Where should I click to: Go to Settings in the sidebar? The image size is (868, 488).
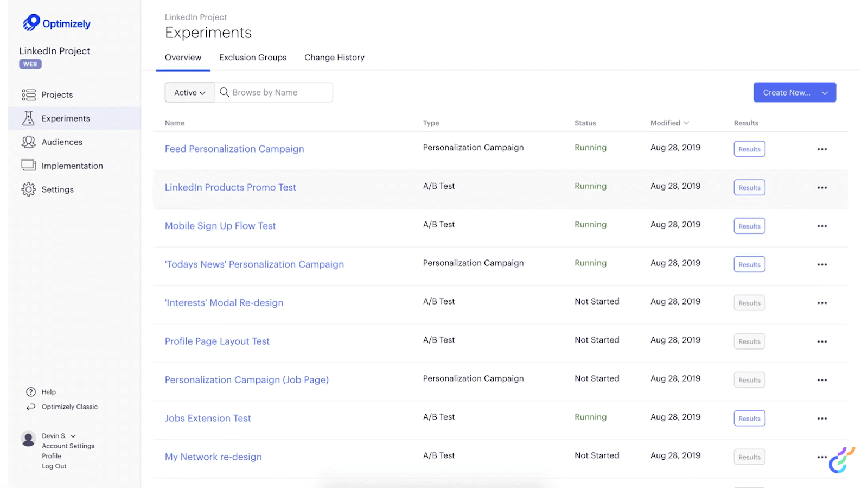[58, 189]
